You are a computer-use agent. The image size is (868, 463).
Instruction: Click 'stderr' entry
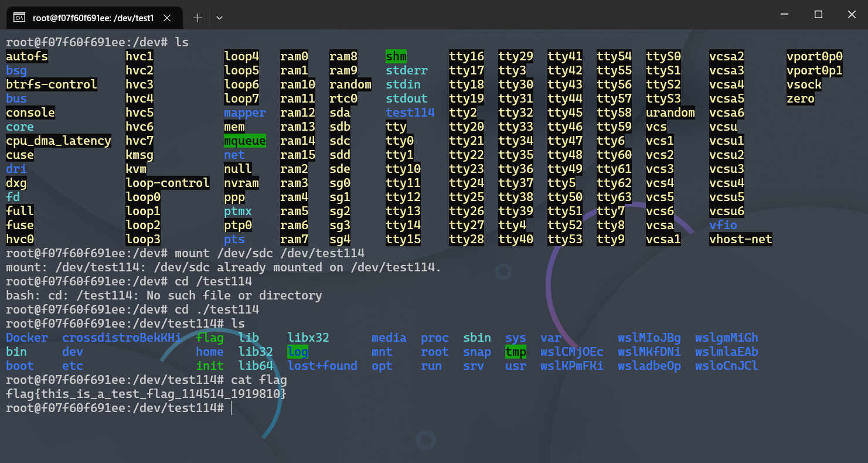[407, 70]
